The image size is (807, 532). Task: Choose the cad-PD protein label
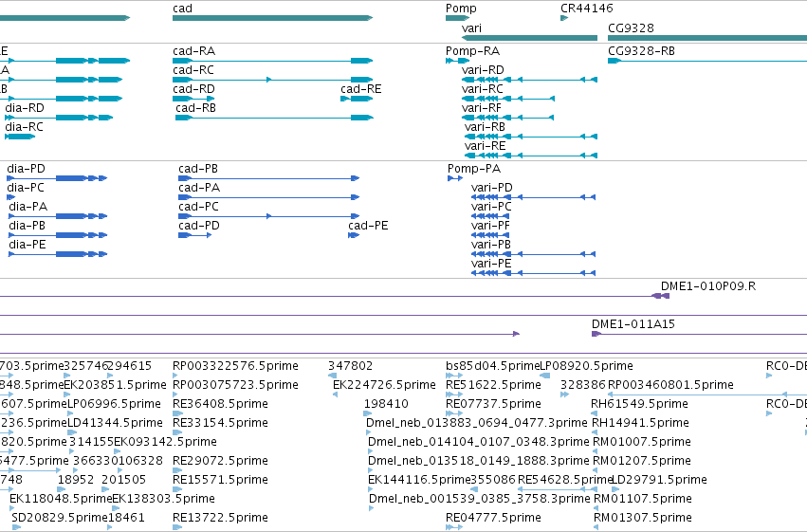(x=199, y=226)
